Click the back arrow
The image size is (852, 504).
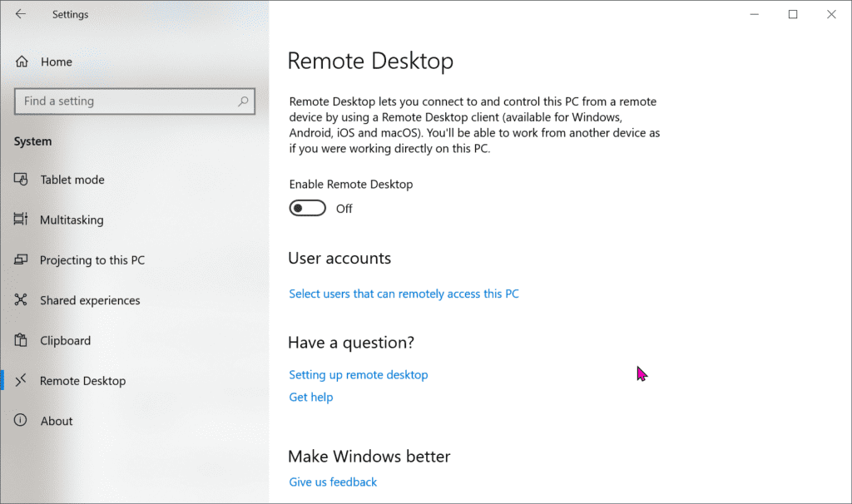point(21,14)
